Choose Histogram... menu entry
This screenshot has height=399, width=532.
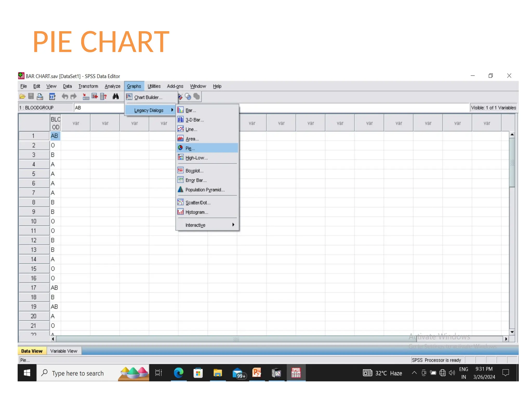197,212
